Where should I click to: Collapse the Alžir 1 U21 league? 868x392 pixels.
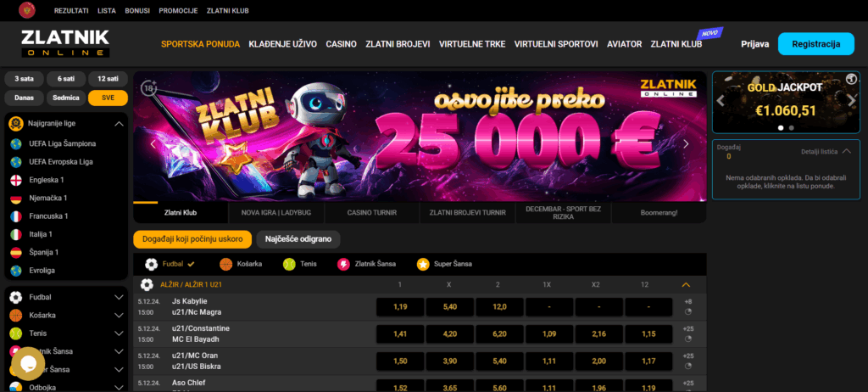click(686, 285)
